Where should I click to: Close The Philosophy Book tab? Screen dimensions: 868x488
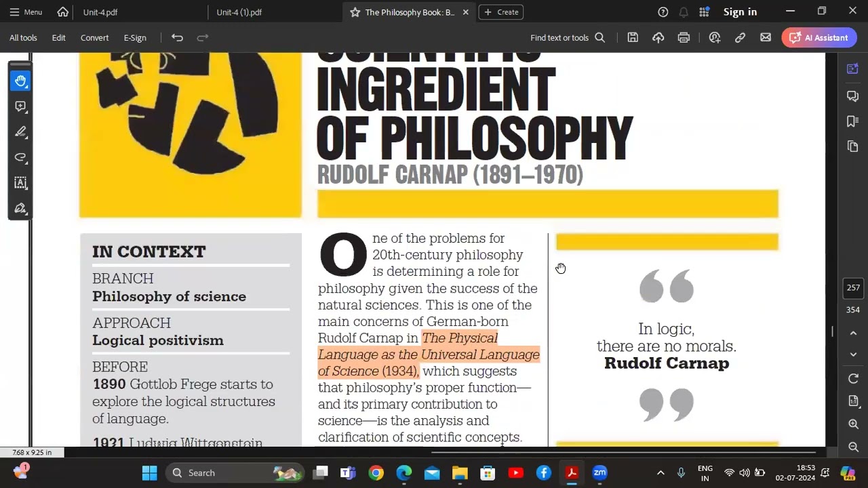[466, 12]
